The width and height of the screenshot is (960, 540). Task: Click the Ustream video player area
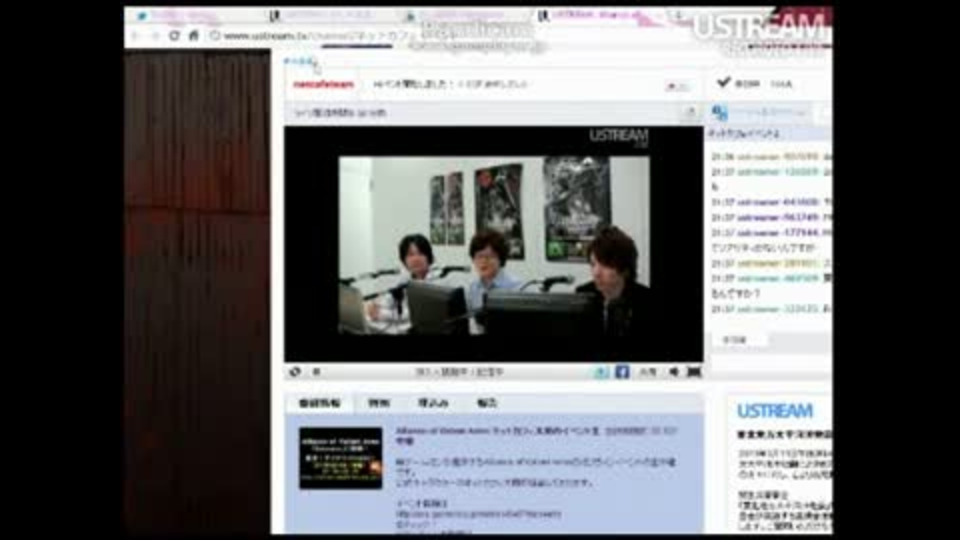pyautogui.click(x=493, y=244)
